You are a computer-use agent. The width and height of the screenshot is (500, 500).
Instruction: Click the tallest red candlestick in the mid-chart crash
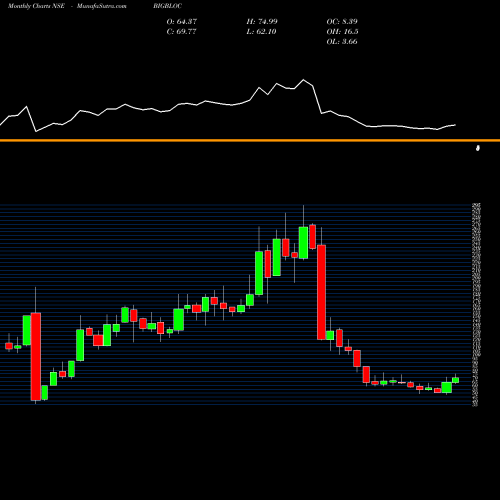tap(321, 292)
